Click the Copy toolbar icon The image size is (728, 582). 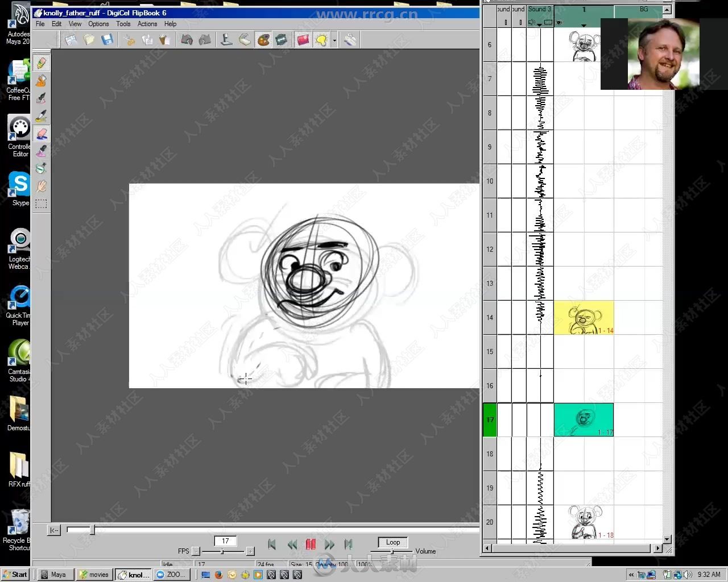click(x=147, y=40)
